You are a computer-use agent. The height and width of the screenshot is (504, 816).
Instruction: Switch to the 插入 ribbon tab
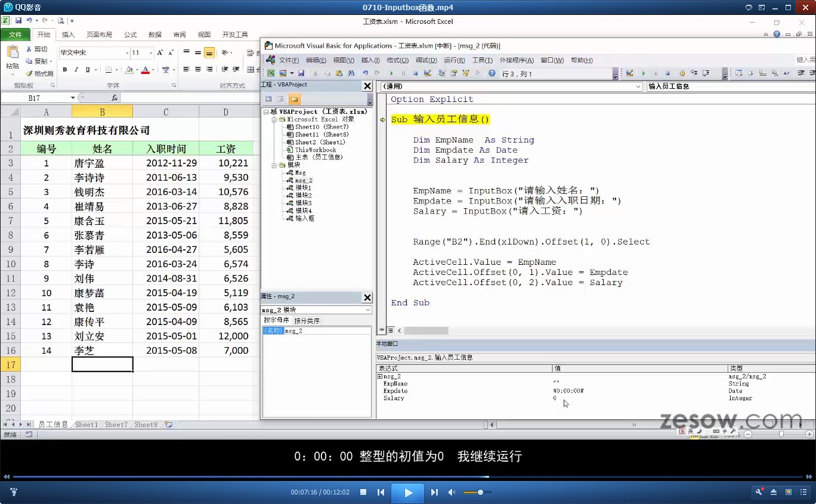(69, 35)
